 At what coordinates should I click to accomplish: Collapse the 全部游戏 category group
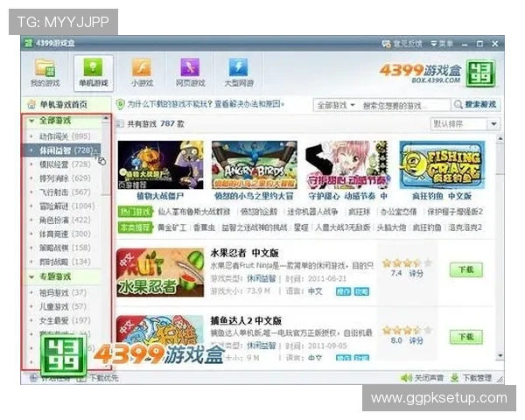click(31, 121)
